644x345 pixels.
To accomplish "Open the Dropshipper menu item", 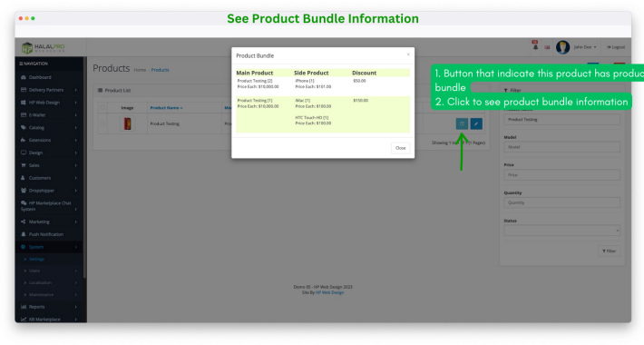I will coord(49,191).
